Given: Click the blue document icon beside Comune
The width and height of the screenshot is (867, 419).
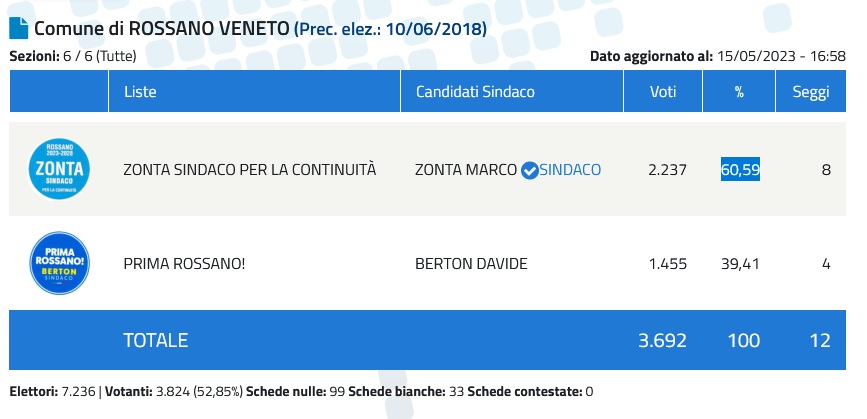Looking at the screenshot, I should point(19,27).
